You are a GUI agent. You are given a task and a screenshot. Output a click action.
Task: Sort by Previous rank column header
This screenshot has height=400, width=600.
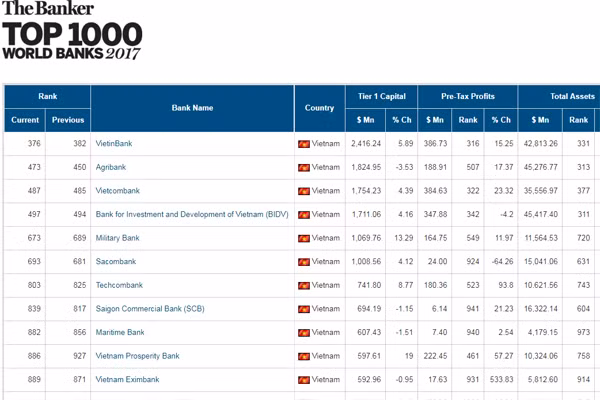[x=68, y=120]
